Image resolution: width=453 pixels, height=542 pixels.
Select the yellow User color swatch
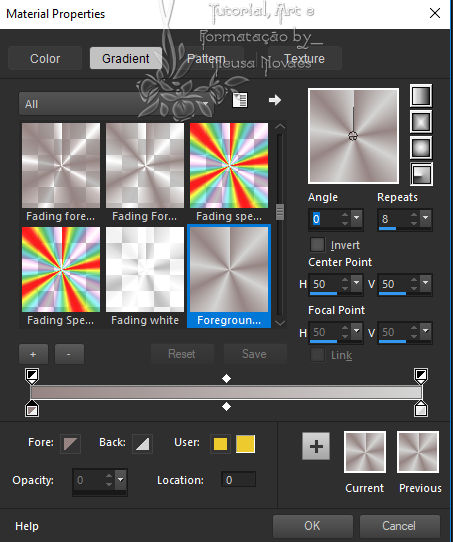pyautogui.click(x=246, y=444)
